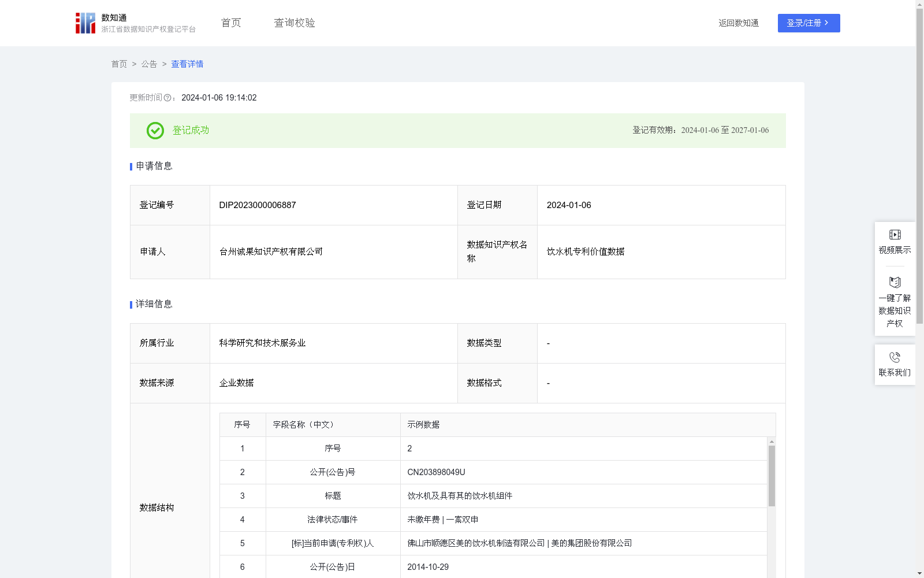Click the 登记日期 value 2024-01-06

point(569,205)
